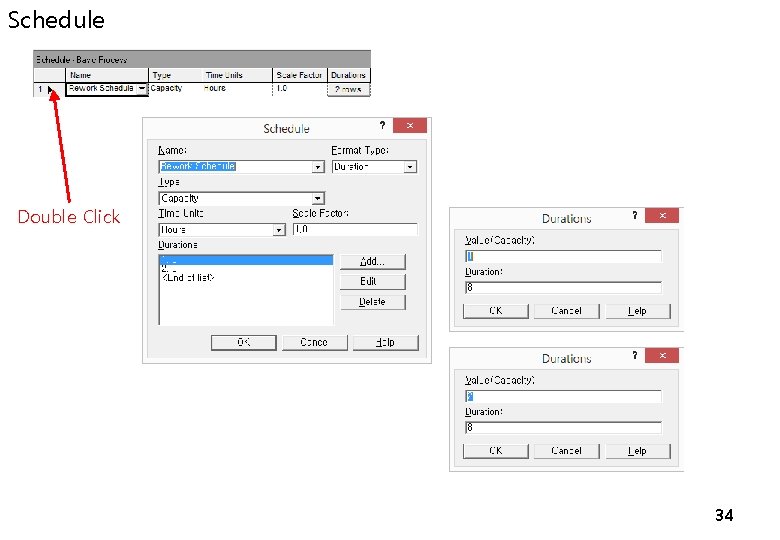Viewport: 780px width, 540px height.
Task: Click the 2 rows Durations button in table
Action: click(348, 90)
